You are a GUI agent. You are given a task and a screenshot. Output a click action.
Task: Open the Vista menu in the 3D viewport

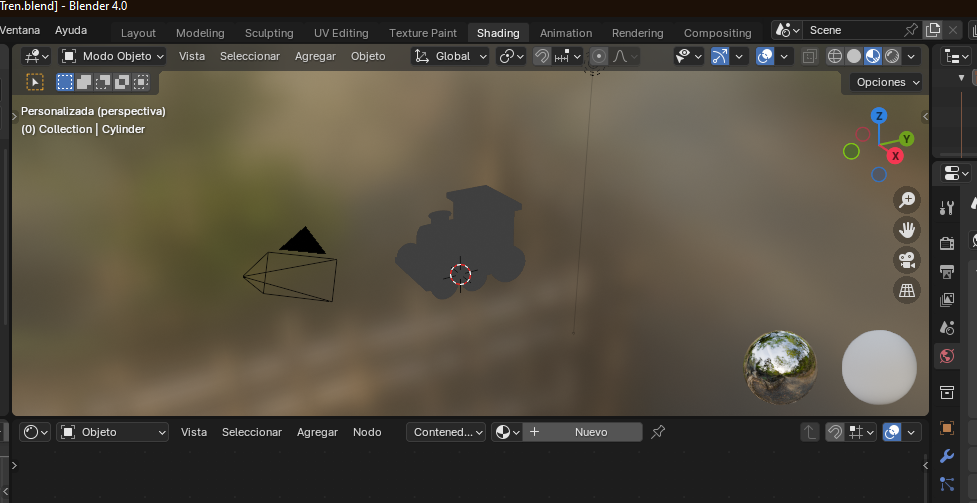click(x=192, y=56)
